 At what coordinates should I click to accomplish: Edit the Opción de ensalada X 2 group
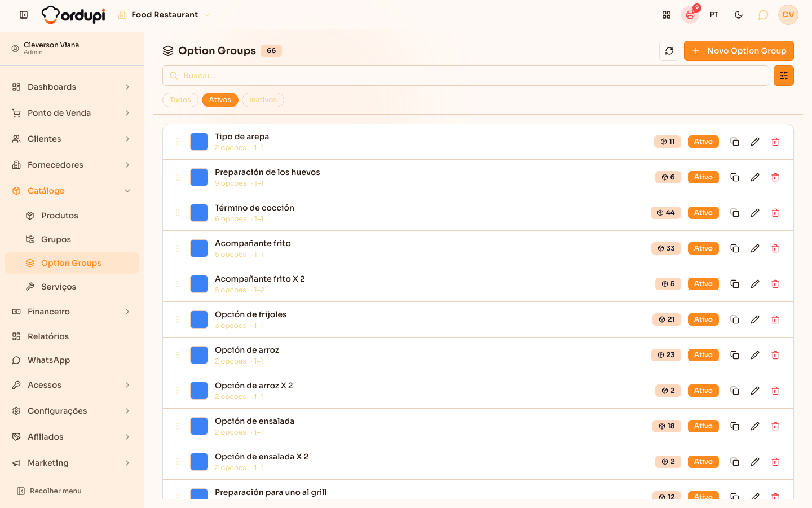[755, 462]
